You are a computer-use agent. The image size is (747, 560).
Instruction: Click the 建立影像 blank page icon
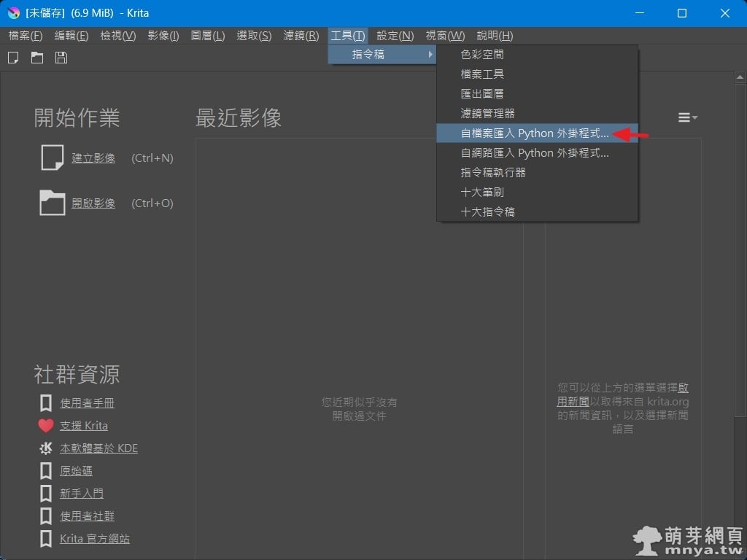[x=52, y=157]
